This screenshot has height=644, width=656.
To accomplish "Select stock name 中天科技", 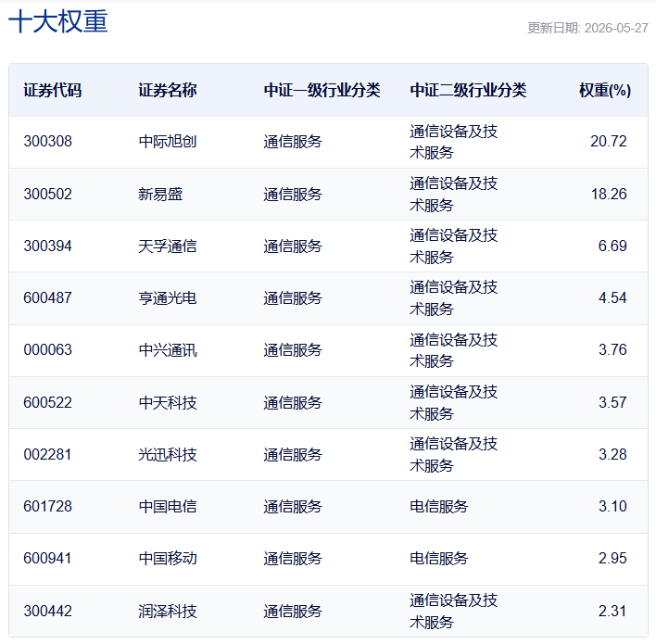I will [168, 402].
